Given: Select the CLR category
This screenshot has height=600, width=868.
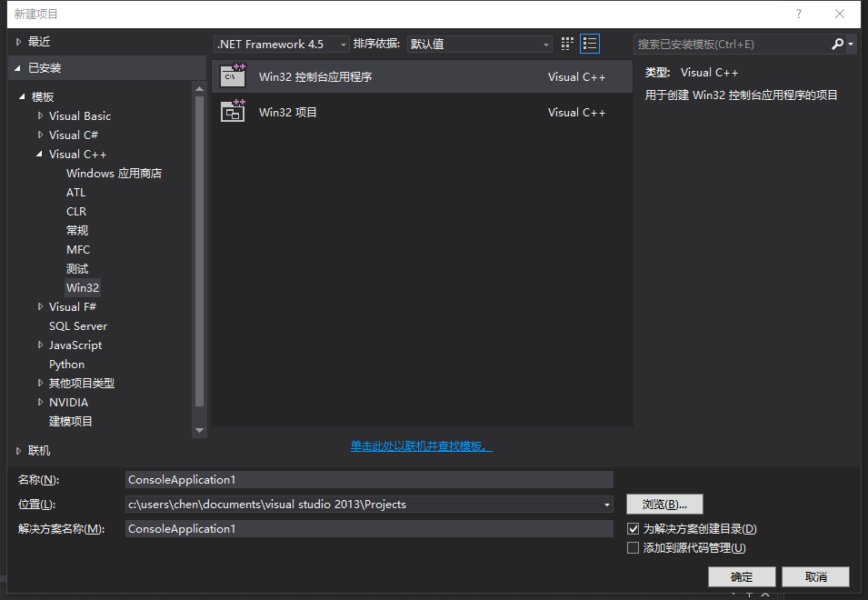Looking at the screenshot, I should pos(76,212).
